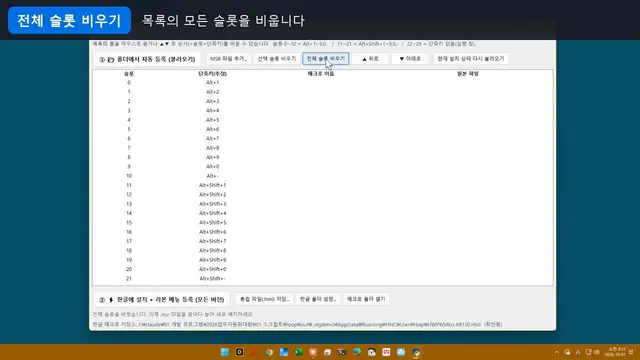Select the row with shortcut Alt+Shift+0
Viewport: 640px width, 360px height.
click(322, 269)
